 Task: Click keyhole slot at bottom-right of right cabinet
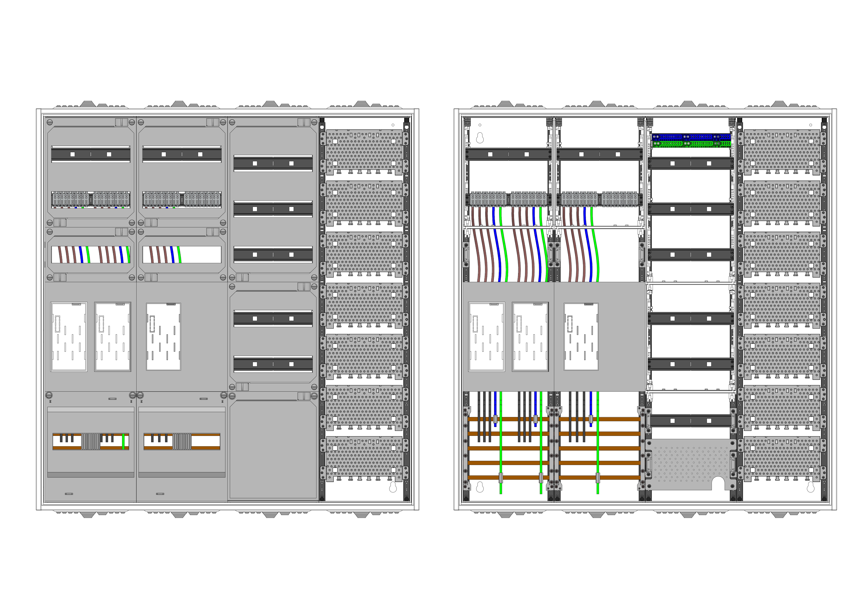coord(811,488)
